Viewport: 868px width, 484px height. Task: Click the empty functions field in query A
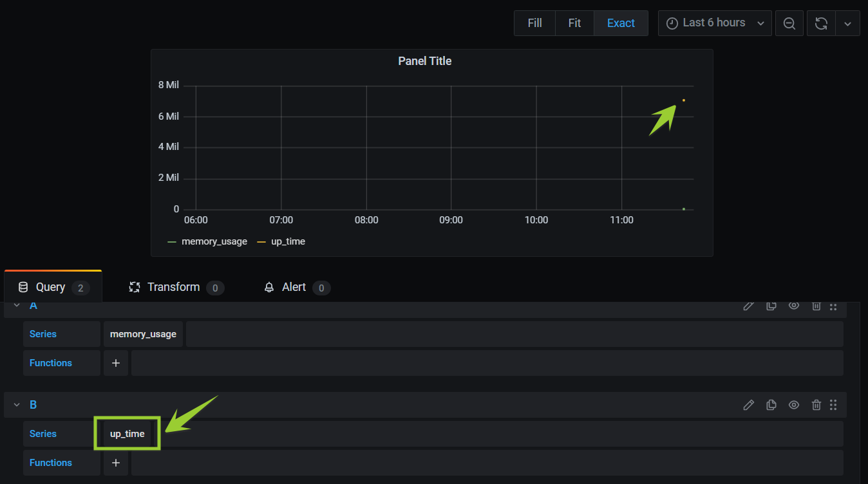[487, 363]
